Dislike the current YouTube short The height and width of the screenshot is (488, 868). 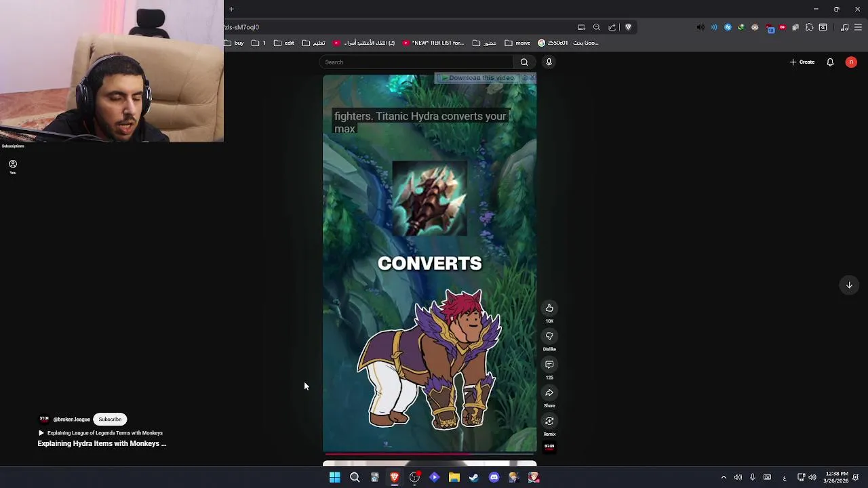pos(549,336)
